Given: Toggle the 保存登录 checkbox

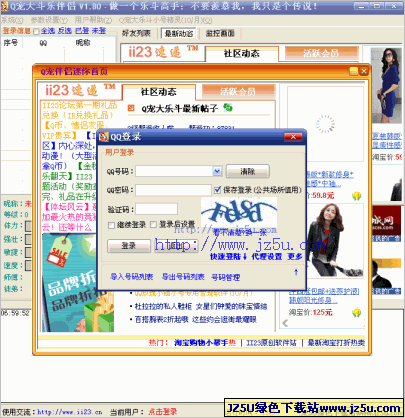Looking at the screenshot, I should pyautogui.click(x=217, y=190).
